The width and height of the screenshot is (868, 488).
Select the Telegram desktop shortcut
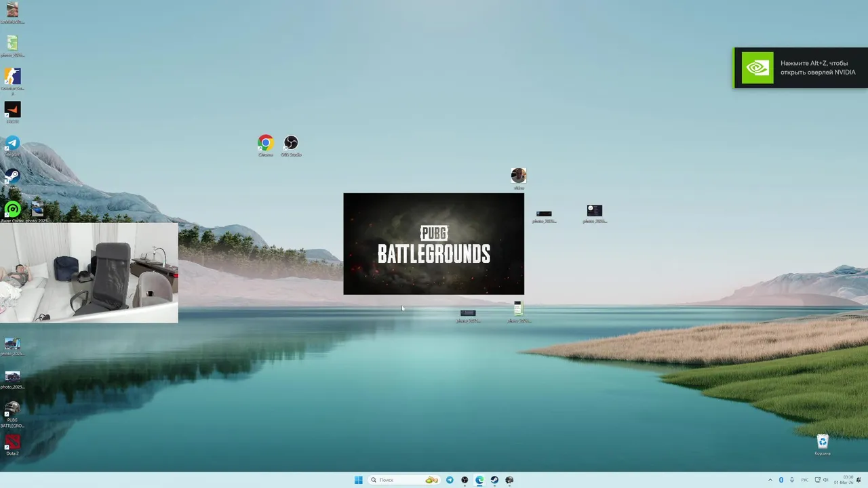pyautogui.click(x=12, y=146)
